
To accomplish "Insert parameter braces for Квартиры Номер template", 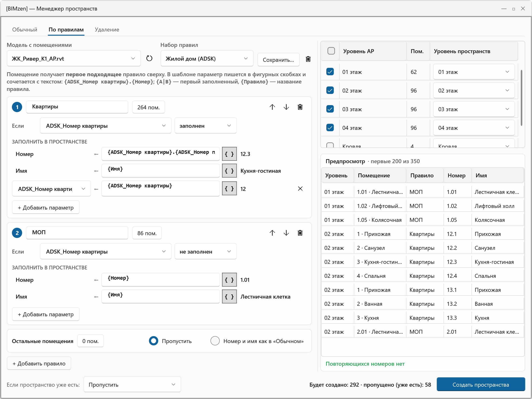I will tap(229, 154).
